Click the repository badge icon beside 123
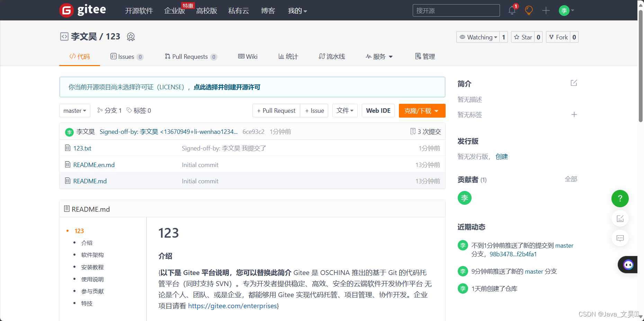644x321 pixels. [131, 37]
